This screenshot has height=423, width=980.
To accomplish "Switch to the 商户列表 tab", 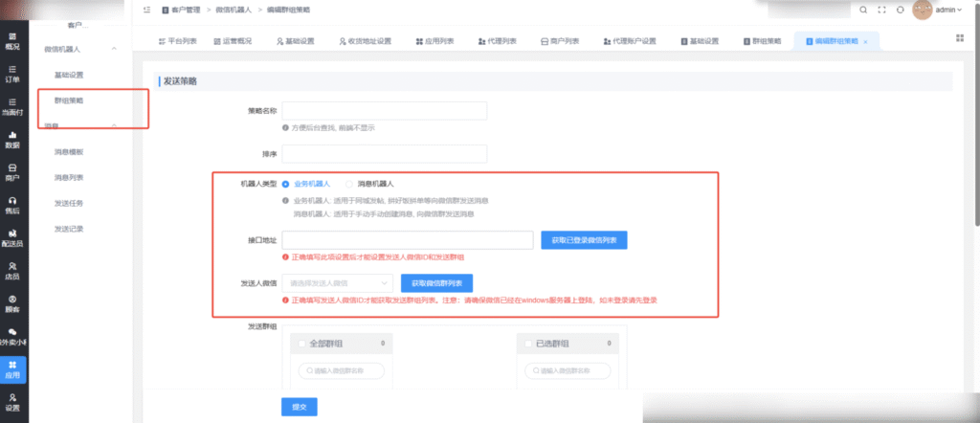I will tap(560, 41).
